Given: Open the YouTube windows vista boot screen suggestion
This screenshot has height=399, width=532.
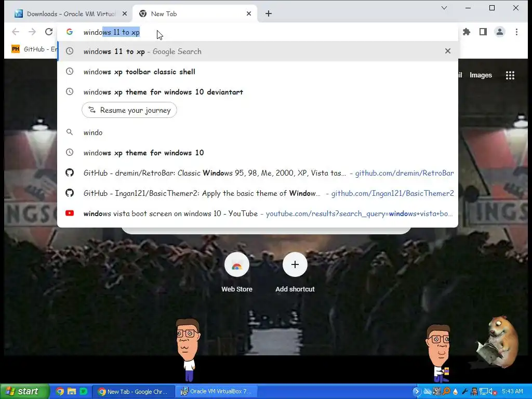Looking at the screenshot, I should (x=258, y=214).
